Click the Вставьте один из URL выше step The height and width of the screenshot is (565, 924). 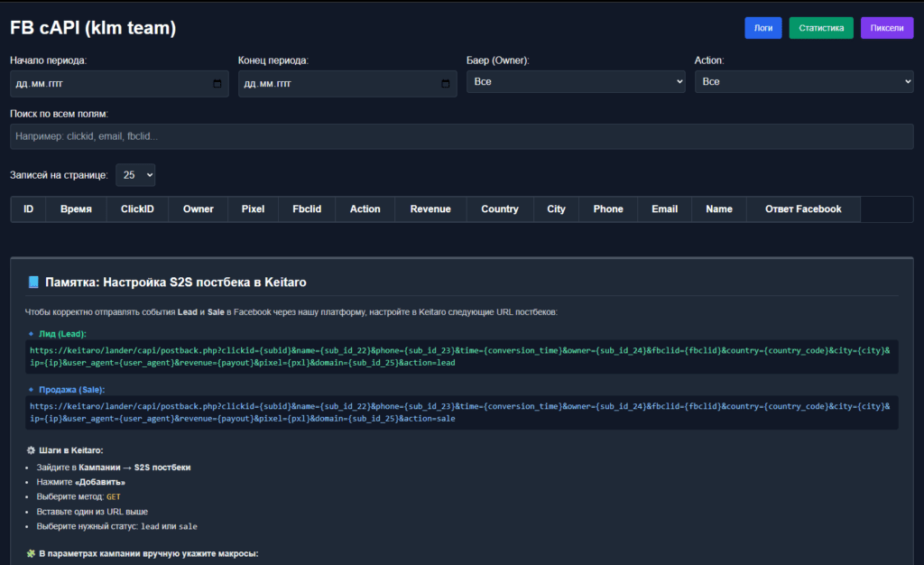point(92,512)
